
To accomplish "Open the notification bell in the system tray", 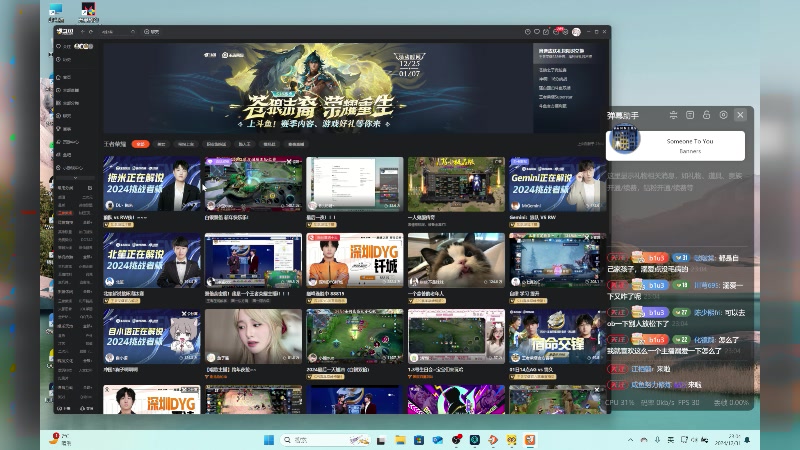I will pyautogui.click(x=747, y=440).
